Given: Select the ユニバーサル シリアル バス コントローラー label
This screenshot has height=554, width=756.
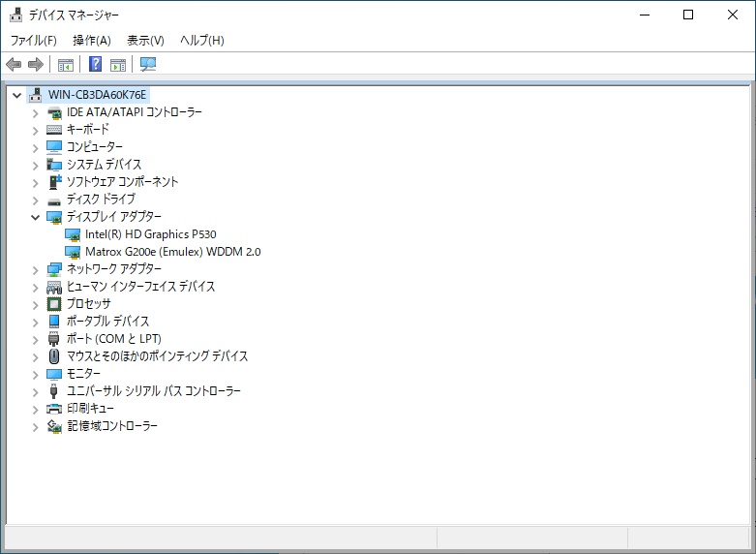Looking at the screenshot, I should click(x=153, y=391).
